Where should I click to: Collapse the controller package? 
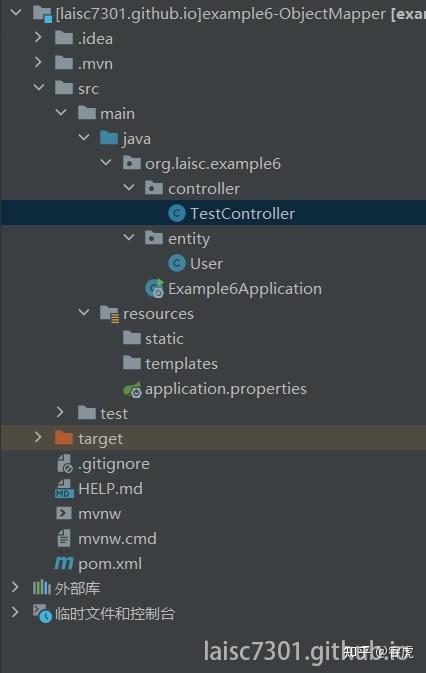pyautogui.click(x=129, y=188)
